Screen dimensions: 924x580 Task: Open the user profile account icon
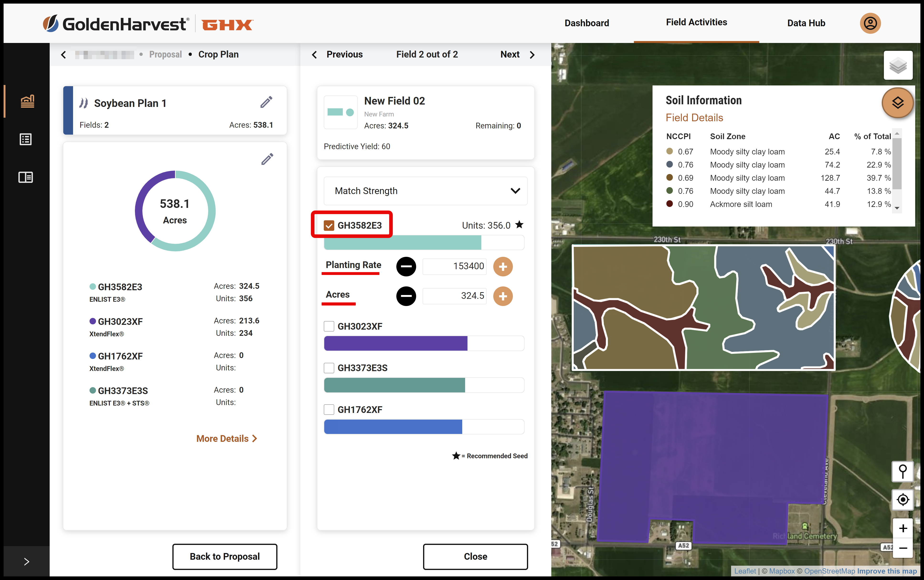pos(870,23)
